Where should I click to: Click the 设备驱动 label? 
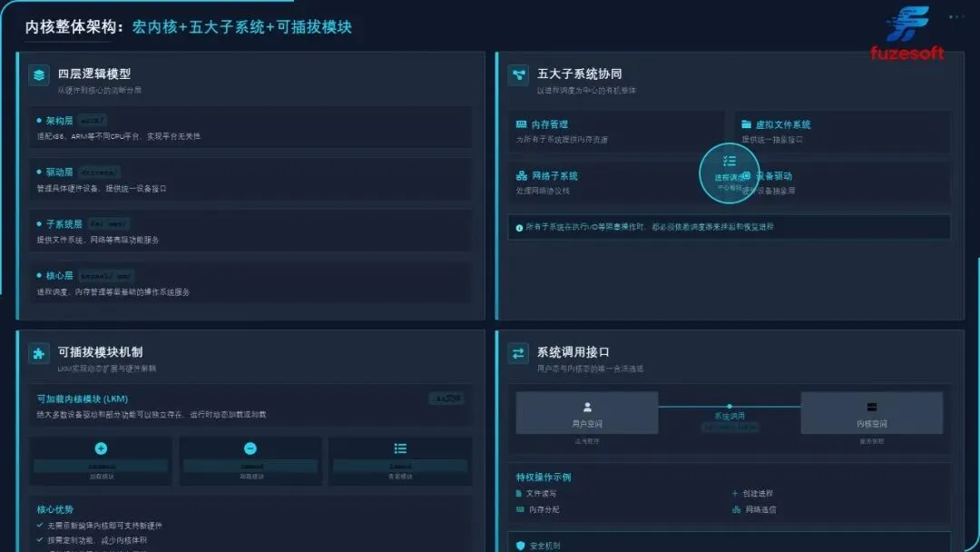coord(774,176)
